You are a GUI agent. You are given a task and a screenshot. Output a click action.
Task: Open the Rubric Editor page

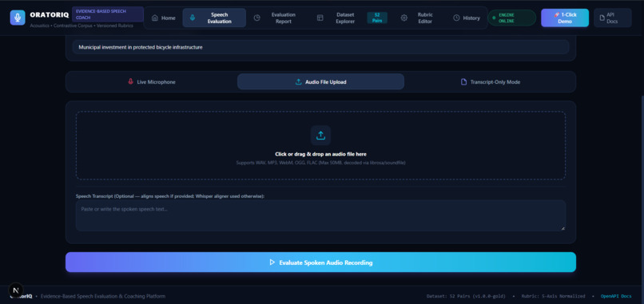tap(419, 18)
